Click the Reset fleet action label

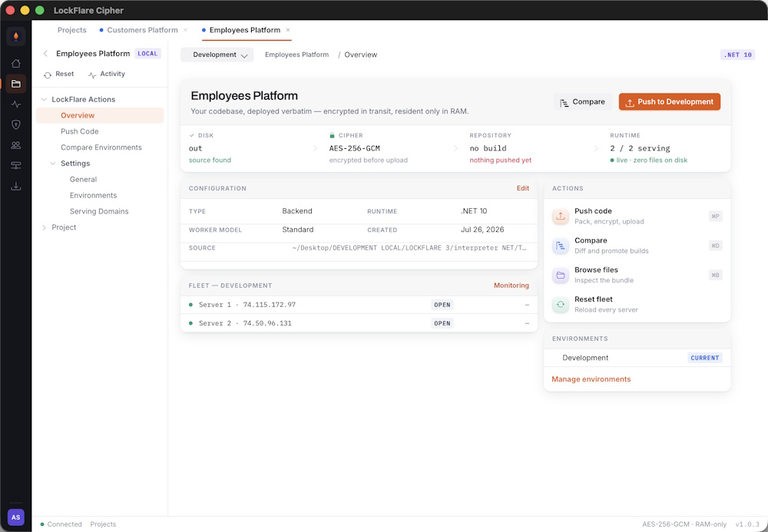point(593,299)
